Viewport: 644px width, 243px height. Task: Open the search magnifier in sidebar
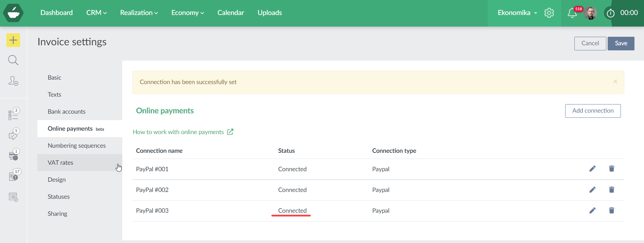13,60
